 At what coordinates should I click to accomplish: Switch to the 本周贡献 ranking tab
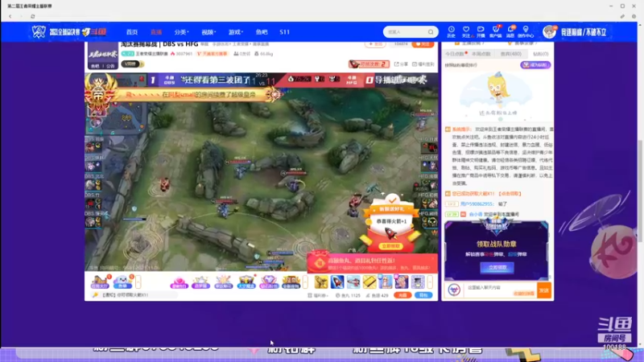[x=481, y=54]
